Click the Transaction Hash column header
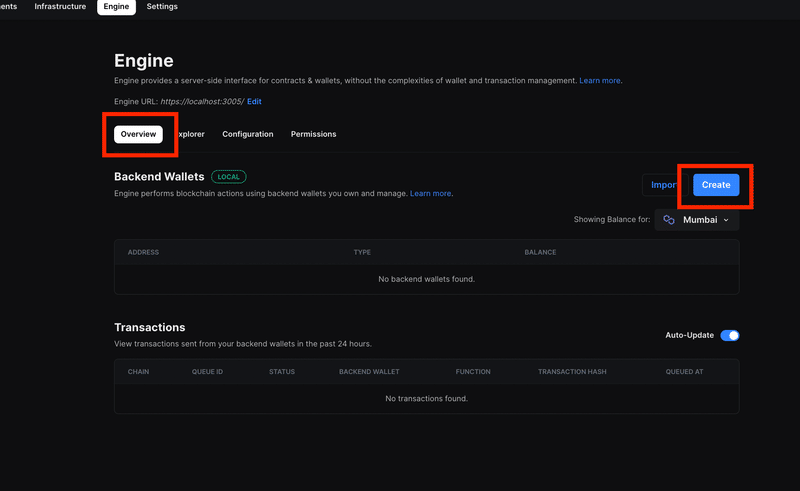The image size is (800, 491). 572,372
